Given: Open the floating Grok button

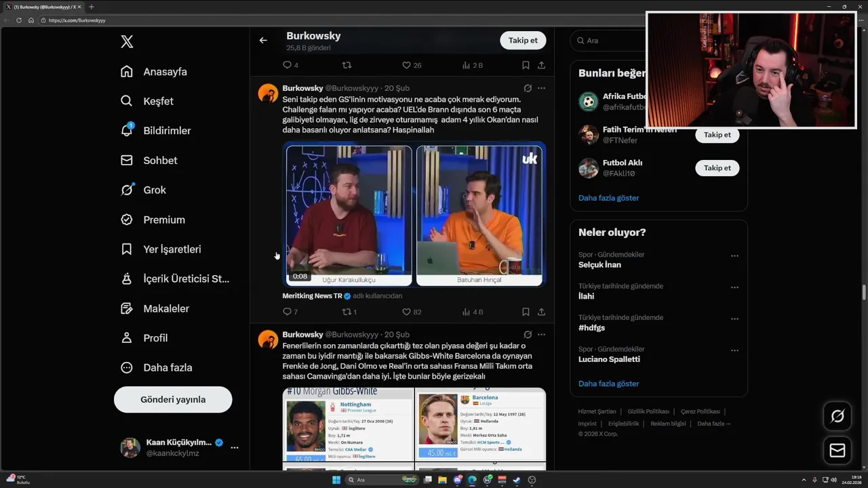Looking at the screenshot, I should (837, 416).
